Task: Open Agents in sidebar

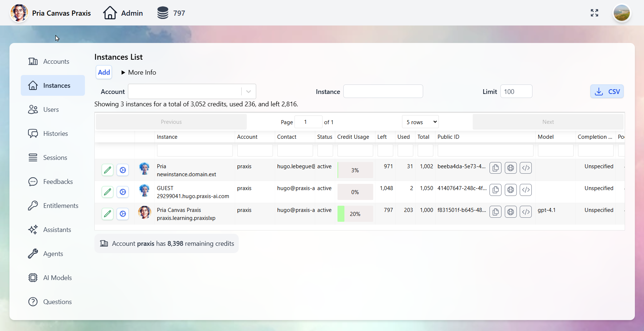Action: (x=53, y=254)
